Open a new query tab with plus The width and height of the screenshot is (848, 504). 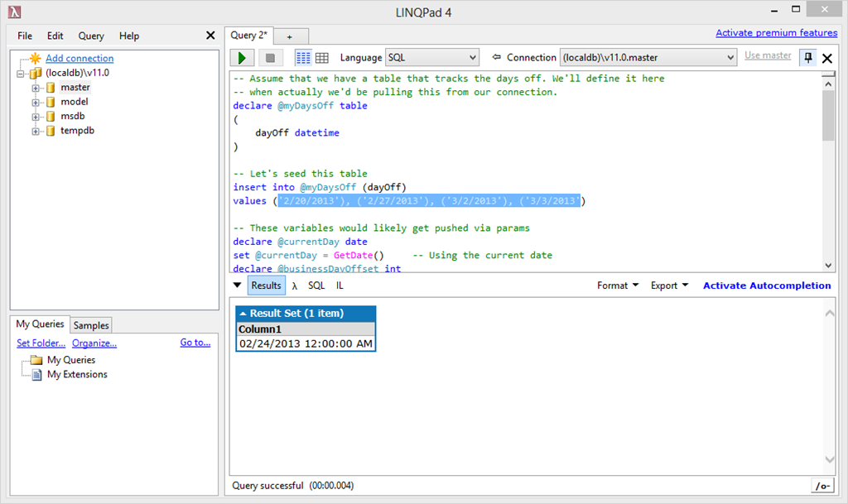pos(290,36)
